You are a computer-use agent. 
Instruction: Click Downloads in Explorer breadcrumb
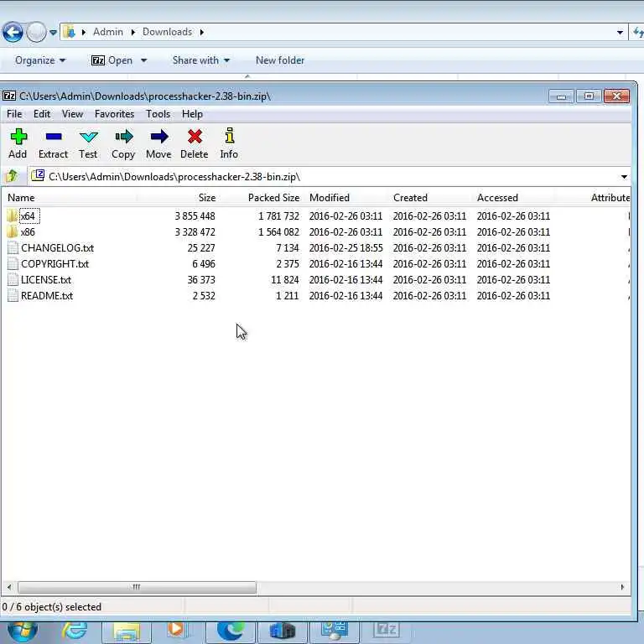click(x=167, y=32)
